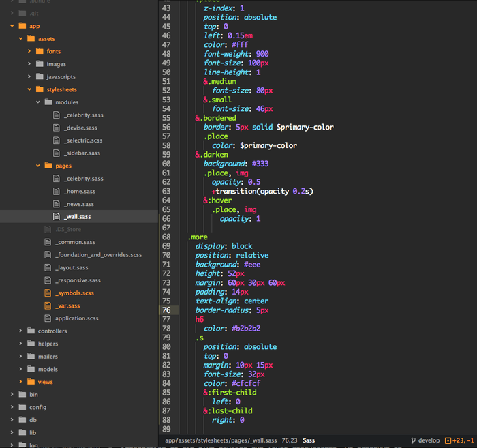Click line number 55 in the gutter
The height and width of the screenshot is (448, 477).
166,118
